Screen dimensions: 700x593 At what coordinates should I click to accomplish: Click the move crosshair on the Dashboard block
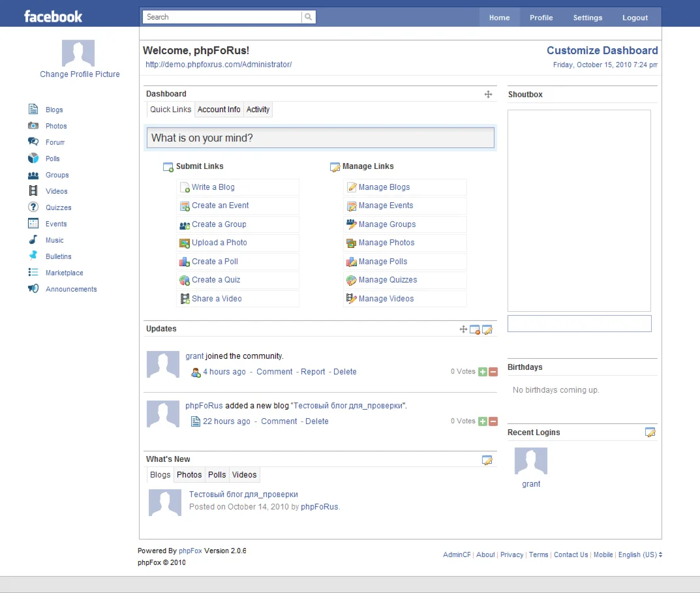pos(488,94)
